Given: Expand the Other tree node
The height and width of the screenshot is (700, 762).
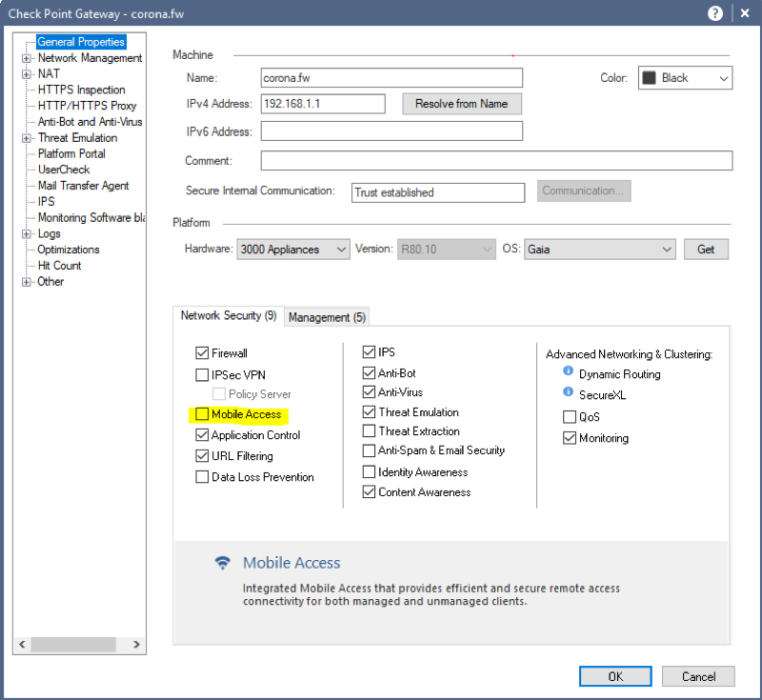Looking at the screenshot, I should (27, 282).
